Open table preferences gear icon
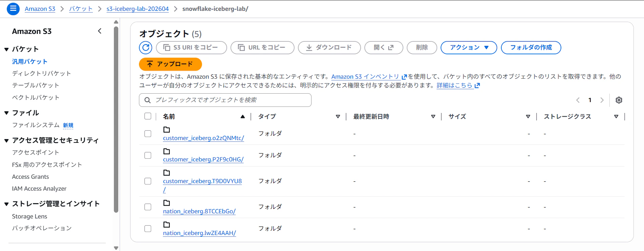The image size is (644, 251). (619, 100)
